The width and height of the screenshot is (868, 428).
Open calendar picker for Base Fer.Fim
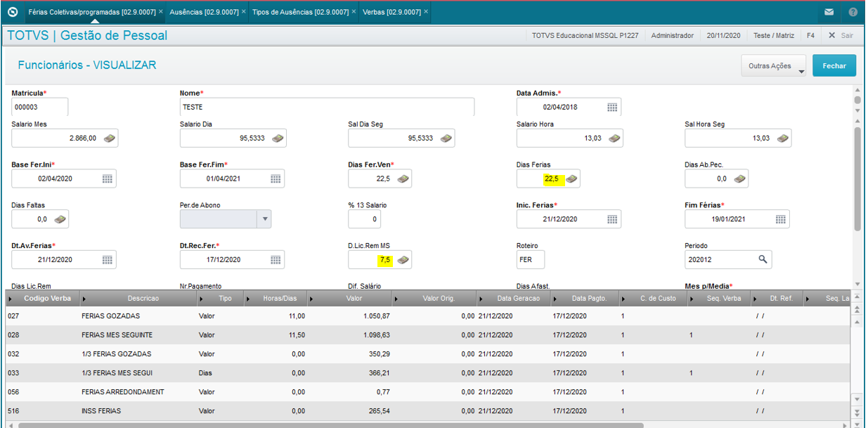pos(276,179)
